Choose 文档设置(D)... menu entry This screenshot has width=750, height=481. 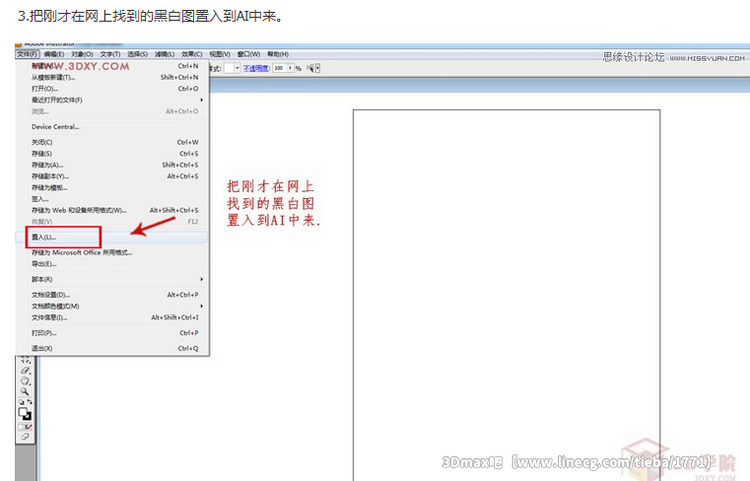coord(112,295)
